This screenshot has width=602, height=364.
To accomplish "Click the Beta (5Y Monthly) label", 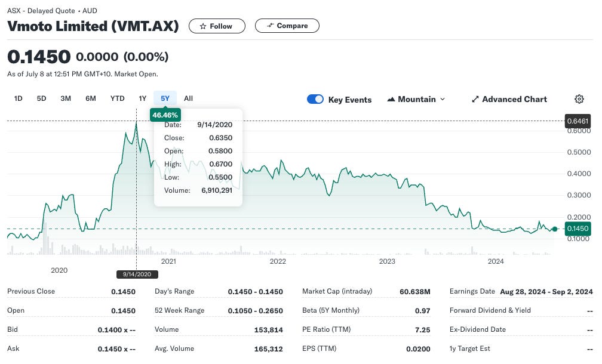I will (x=331, y=310).
